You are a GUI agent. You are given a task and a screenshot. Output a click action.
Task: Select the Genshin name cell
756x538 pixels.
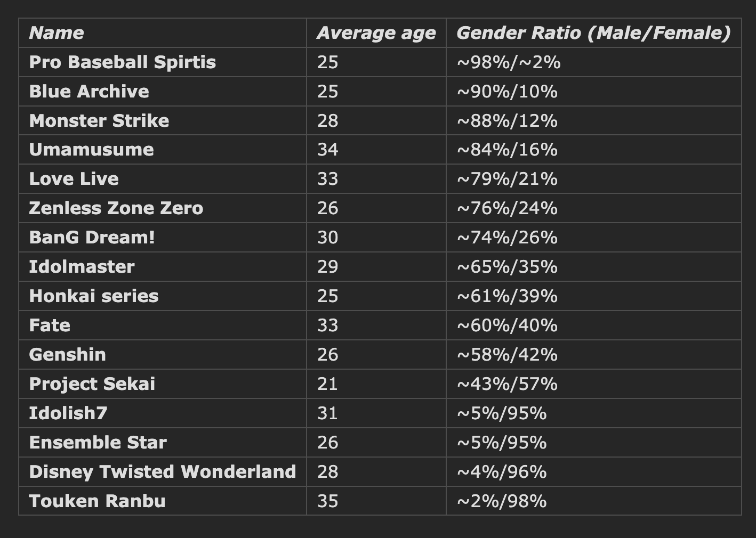(68, 355)
